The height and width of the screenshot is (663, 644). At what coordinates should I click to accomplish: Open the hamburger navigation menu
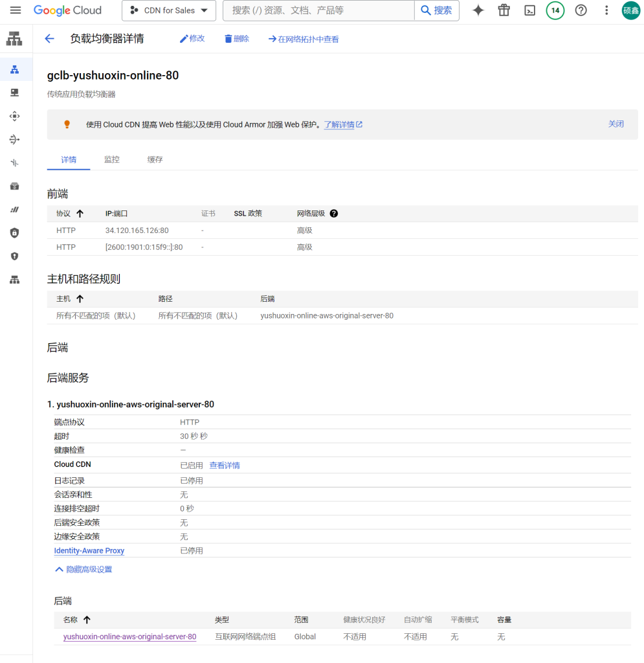click(x=16, y=10)
